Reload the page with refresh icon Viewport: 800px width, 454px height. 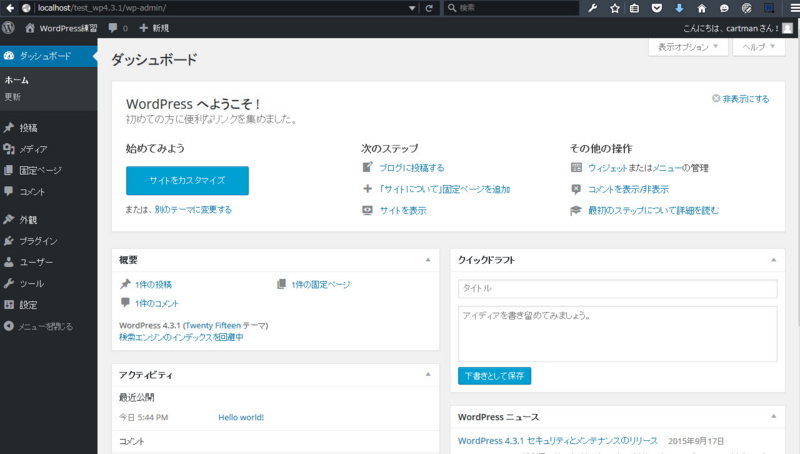pos(429,8)
